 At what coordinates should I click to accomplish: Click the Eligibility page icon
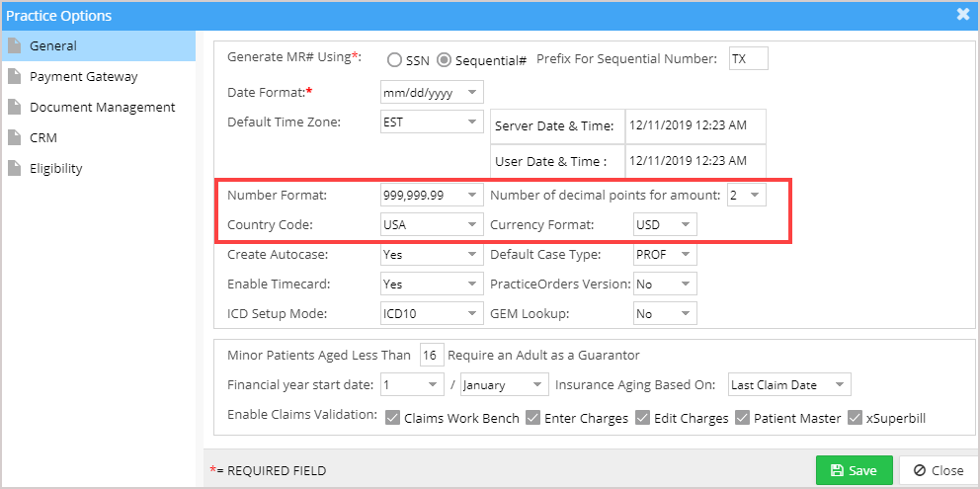(15, 169)
